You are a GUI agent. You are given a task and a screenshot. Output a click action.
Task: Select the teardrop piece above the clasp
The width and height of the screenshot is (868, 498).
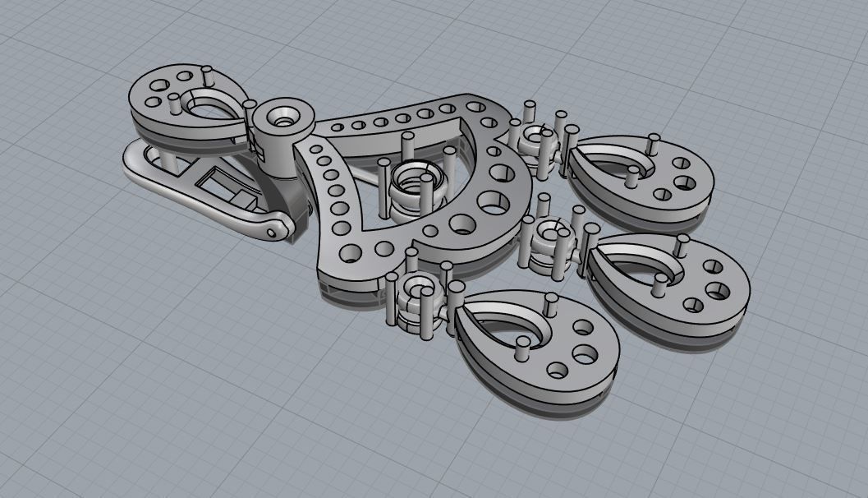click(x=188, y=108)
